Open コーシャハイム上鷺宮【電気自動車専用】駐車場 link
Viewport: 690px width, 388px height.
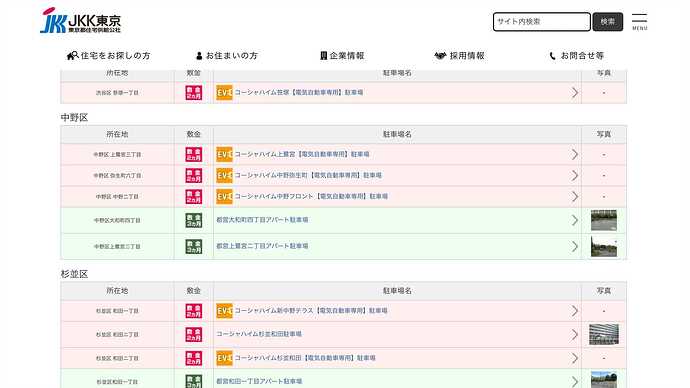[x=302, y=154]
